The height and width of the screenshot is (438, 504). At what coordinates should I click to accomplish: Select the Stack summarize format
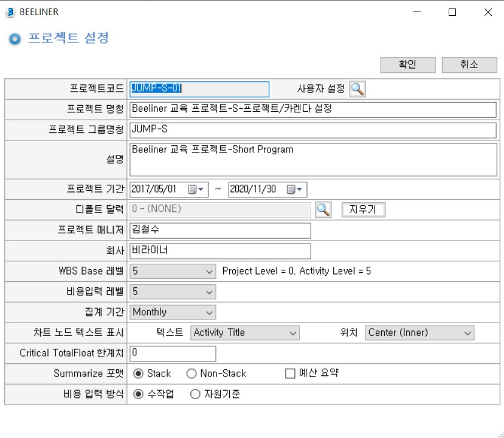138,374
